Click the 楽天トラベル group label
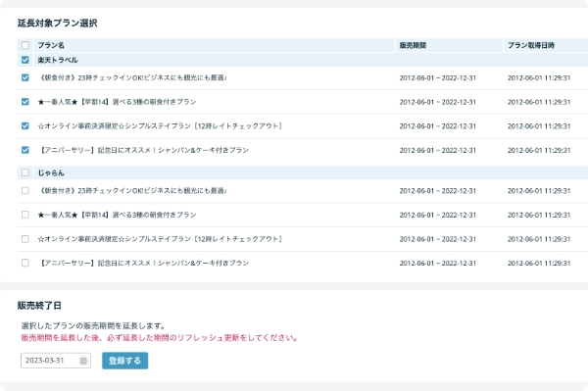588x391 pixels. point(58,60)
